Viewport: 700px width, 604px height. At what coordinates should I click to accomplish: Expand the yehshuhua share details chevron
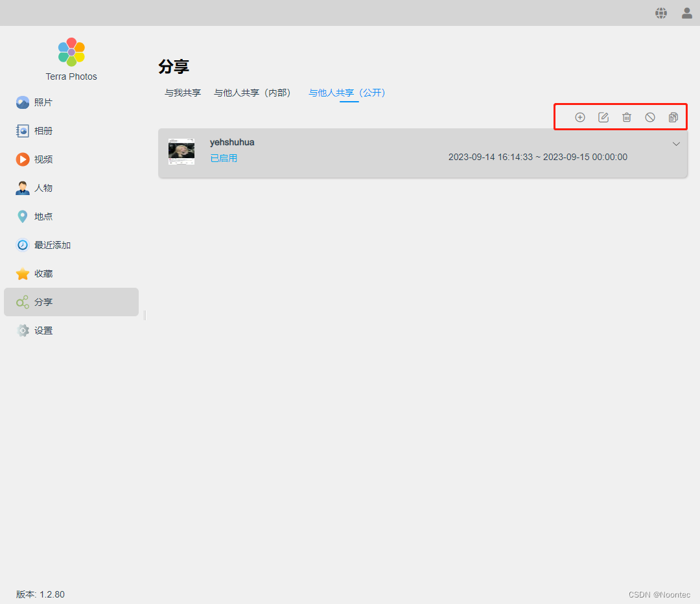point(676,144)
